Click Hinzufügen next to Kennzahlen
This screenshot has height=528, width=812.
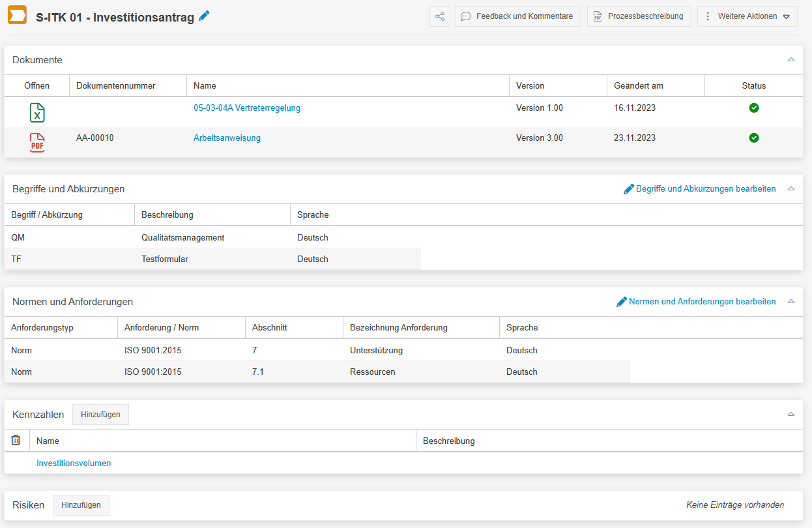[100, 415]
